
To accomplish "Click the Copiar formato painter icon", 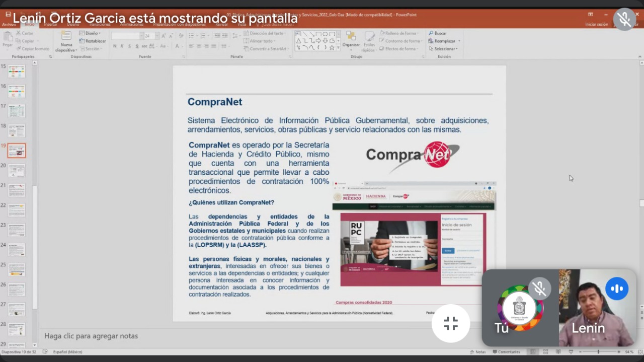I will click(20, 48).
